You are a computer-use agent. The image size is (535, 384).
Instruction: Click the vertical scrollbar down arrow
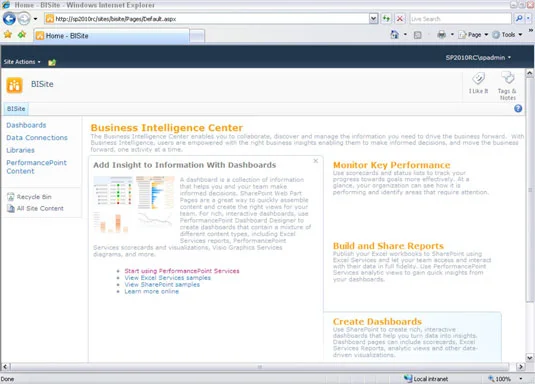point(529,358)
